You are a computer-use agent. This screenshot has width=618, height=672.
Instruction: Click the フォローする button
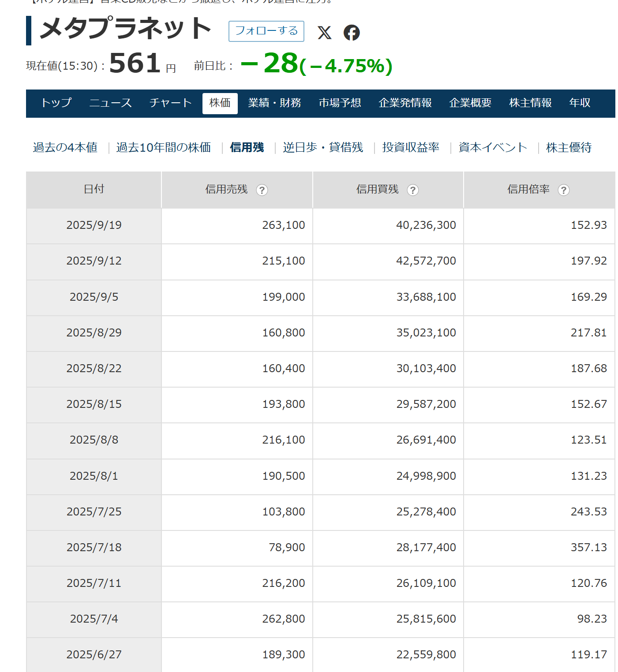click(266, 31)
